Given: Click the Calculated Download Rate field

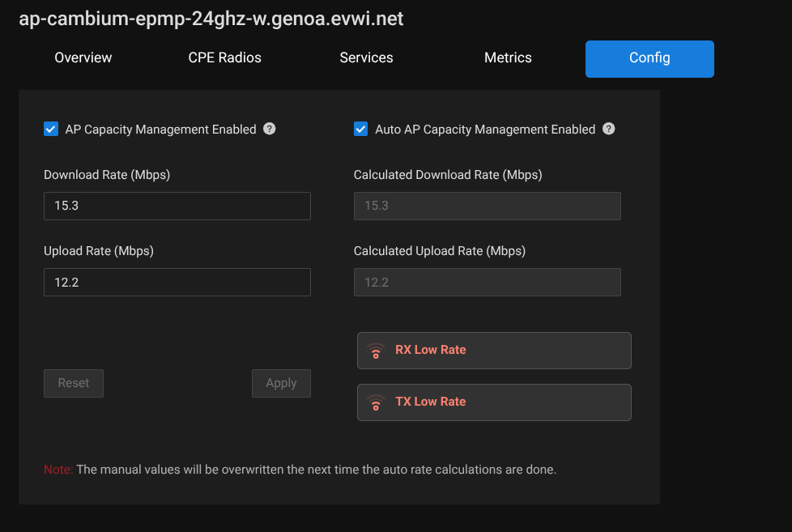Looking at the screenshot, I should pos(488,206).
